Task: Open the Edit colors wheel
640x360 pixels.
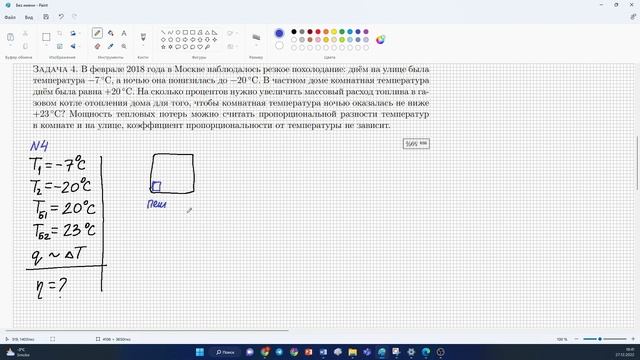Action: [380, 40]
